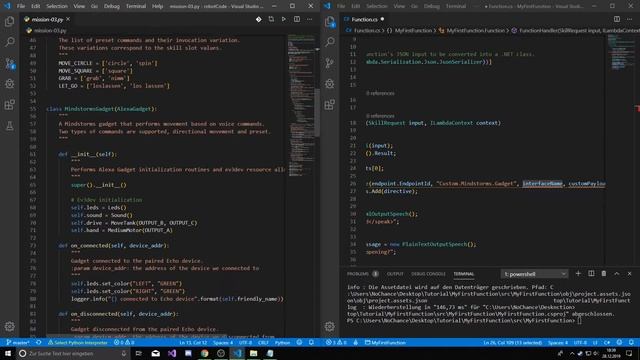The image size is (640, 360).
Task: Open UTF-8 encoding selector in right status bar
Action: pos(580,342)
